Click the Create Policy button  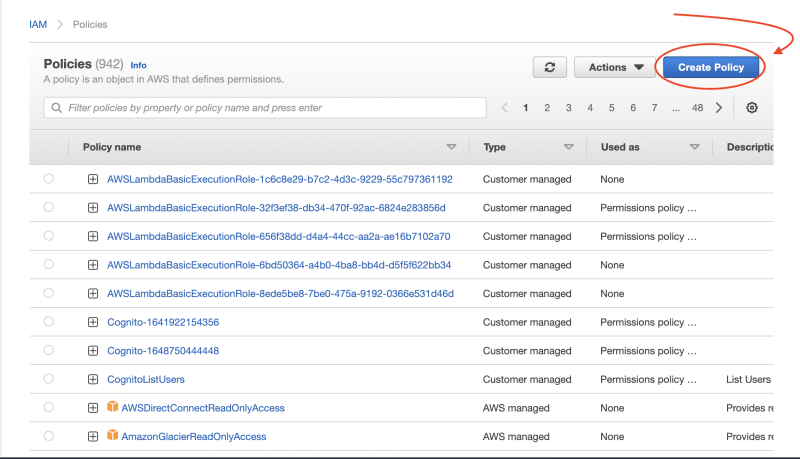711,67
